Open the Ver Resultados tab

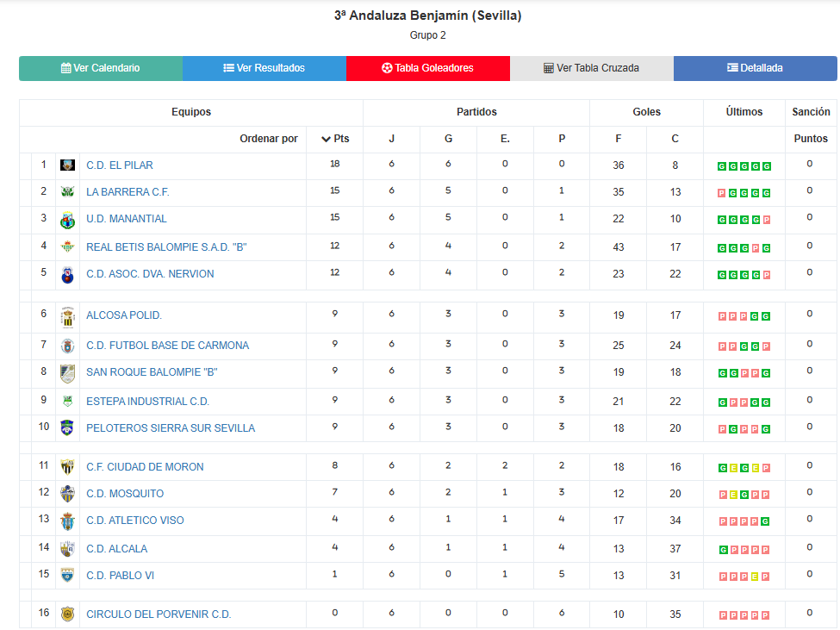click(x=264, y=68)
